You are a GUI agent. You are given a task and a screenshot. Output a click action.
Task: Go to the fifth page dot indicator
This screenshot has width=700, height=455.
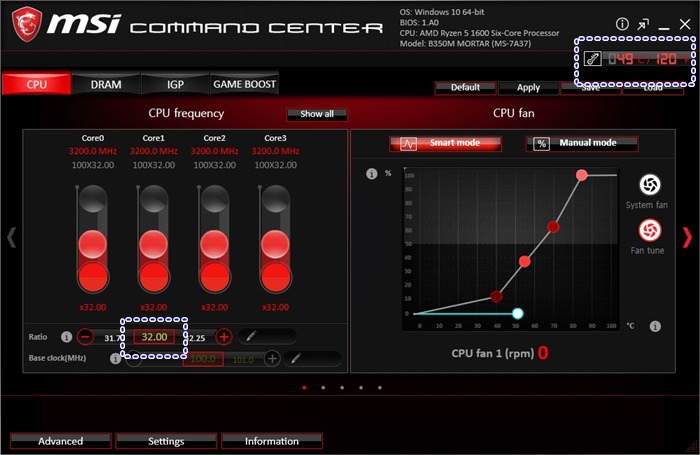(380, 388)
